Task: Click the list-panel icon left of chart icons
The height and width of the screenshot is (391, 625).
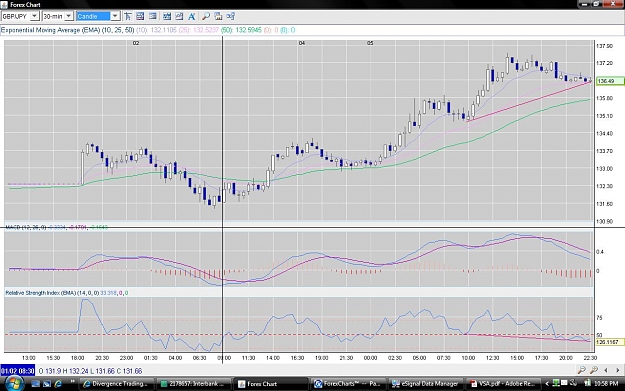Action: tap(153, 16)
